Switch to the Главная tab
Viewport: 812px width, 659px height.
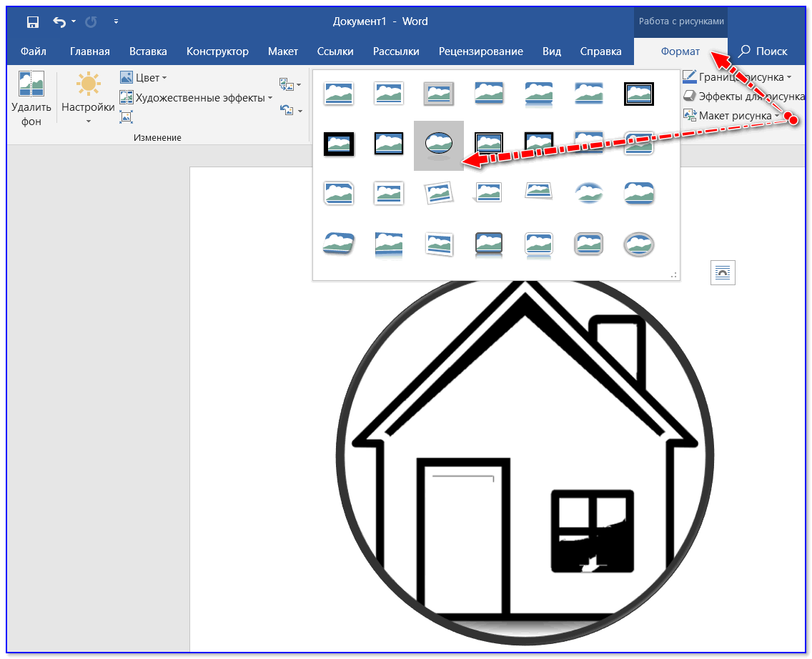coord(89,51)
